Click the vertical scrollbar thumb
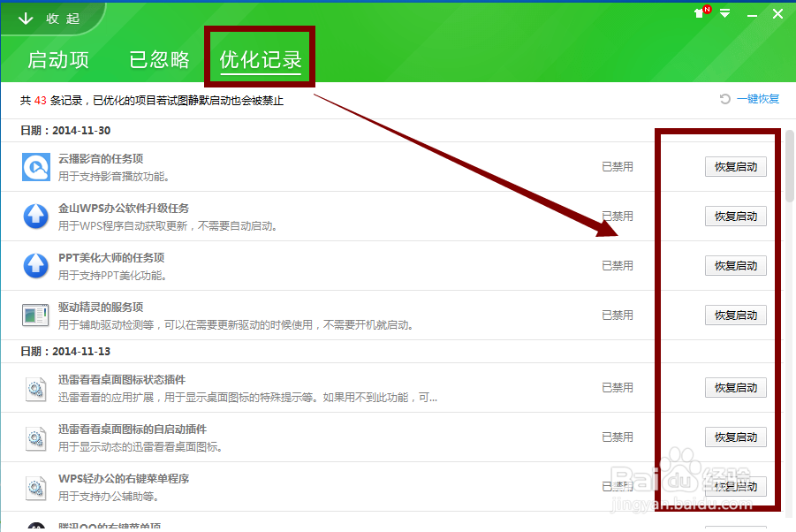The height and width of the screenshot is (532, 796). point(790,166)
